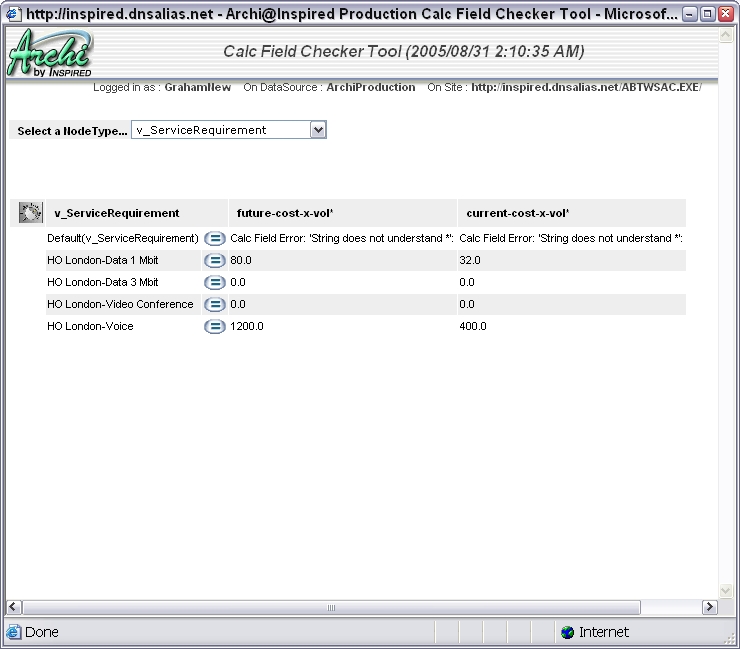The image size is (740, 649).
Task: Click the Internet zone globe icon
Action: [568, 632]
